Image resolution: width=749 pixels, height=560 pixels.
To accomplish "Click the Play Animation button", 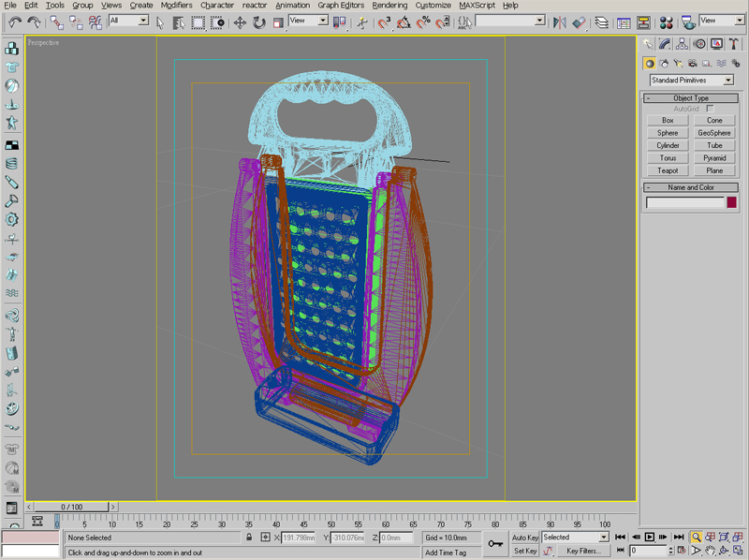I will click(649, 538).
